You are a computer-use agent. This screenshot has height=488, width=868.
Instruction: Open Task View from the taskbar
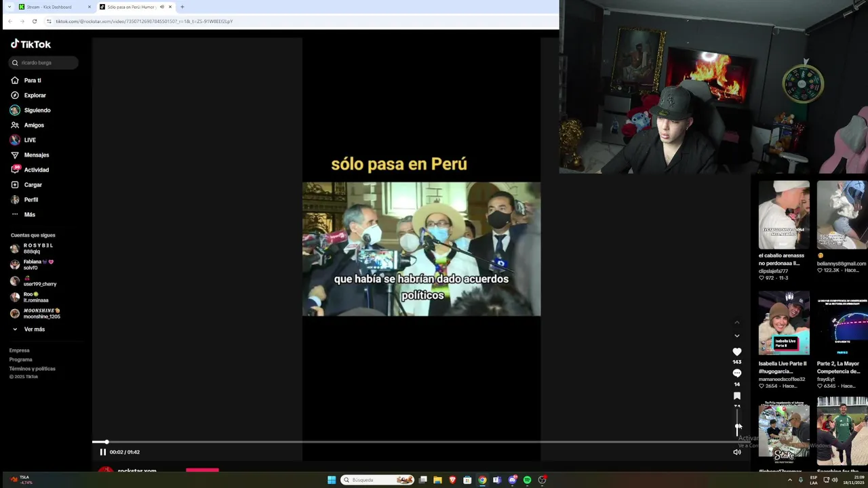pyautogui.click(x=423, y=480)
